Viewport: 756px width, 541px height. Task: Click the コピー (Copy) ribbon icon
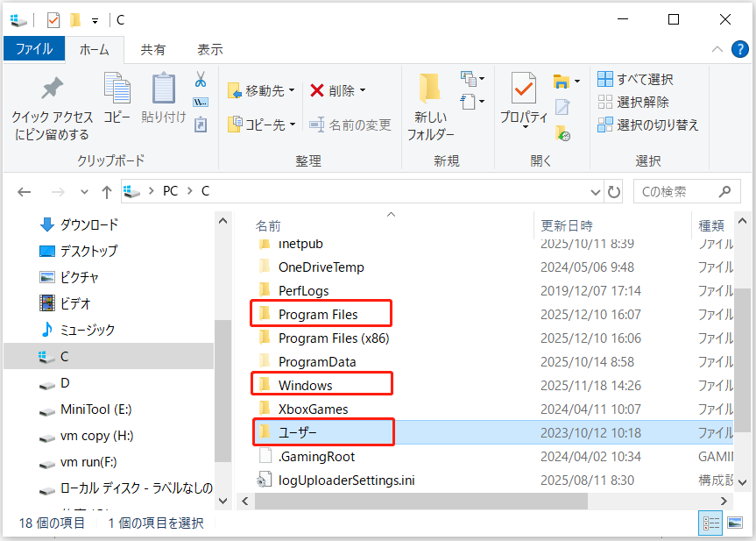[117, 96]
